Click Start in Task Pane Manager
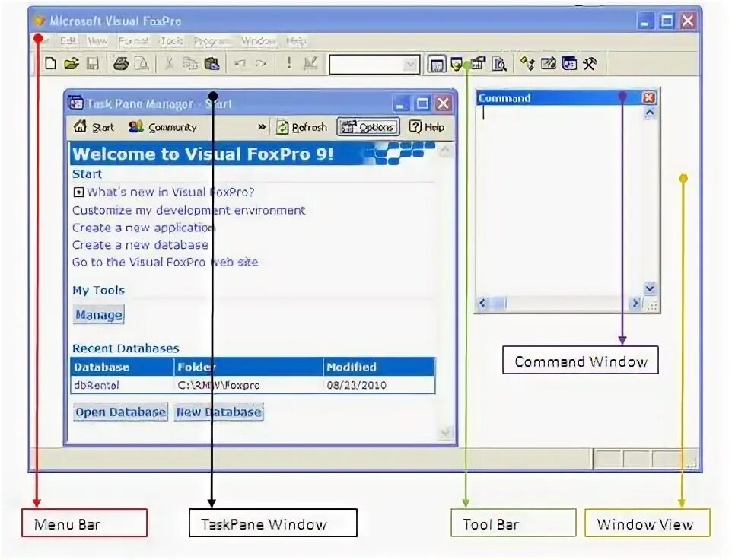732x560 pixels. click(x=94, y=127)
